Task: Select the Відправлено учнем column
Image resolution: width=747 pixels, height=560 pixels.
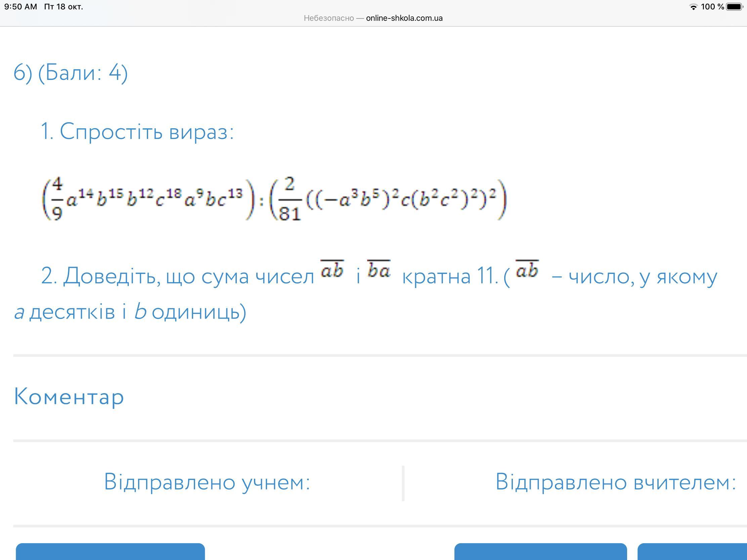Action: tap(207, 482)
